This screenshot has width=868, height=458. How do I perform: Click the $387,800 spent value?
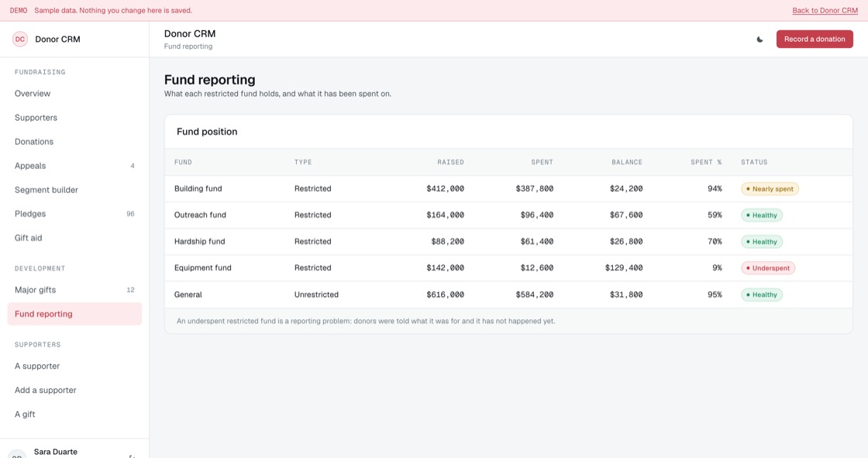coord(535,189)
